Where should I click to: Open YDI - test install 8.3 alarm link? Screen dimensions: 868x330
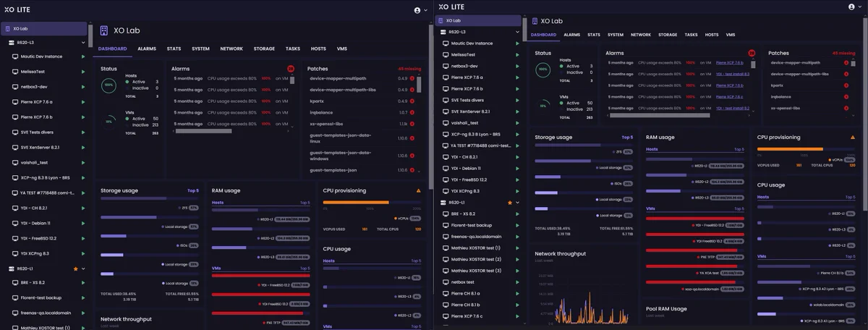click(733, 74)
